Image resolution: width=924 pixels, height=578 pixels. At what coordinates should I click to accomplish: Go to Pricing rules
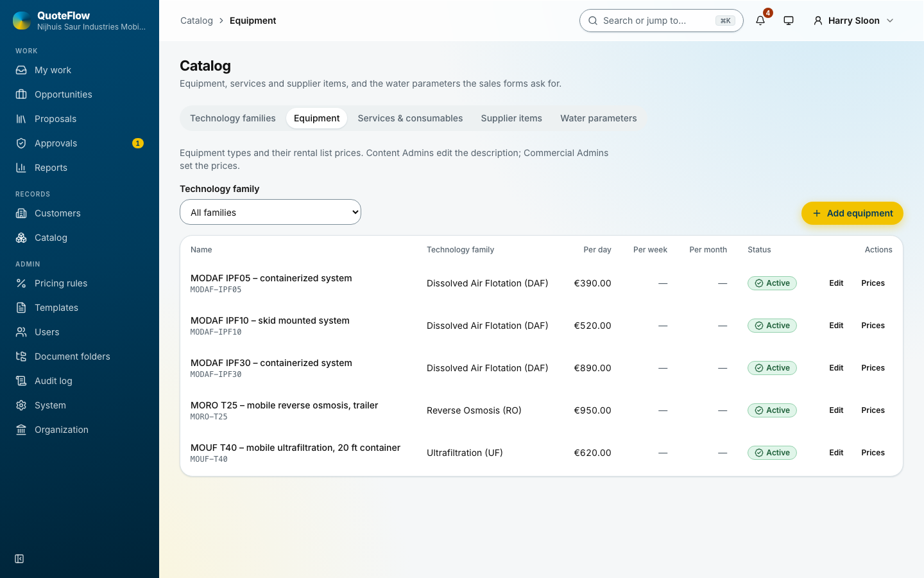[x=80, y=283]
